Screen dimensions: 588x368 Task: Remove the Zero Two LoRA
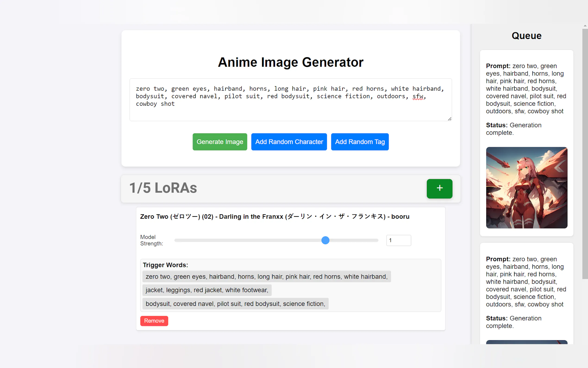coord(154,320)
